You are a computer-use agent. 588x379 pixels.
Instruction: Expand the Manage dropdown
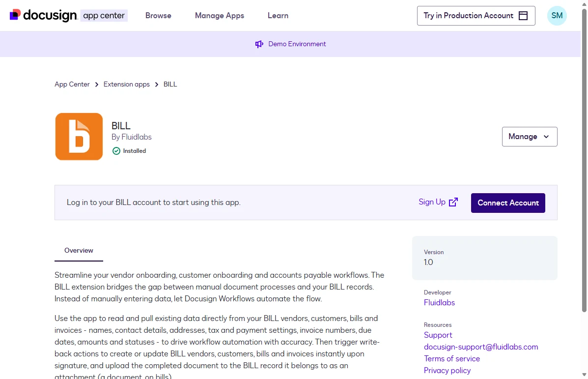pyautogui.click(x=530, y=137)
